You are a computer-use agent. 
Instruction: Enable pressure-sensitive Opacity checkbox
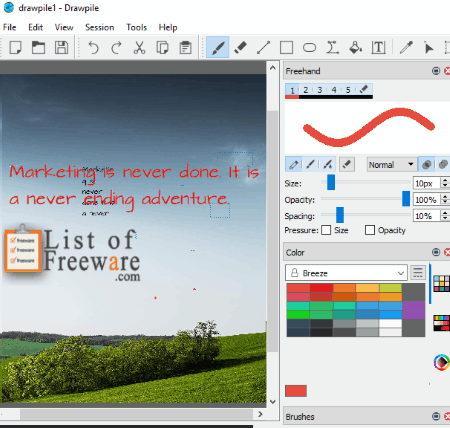pos(370,230)
